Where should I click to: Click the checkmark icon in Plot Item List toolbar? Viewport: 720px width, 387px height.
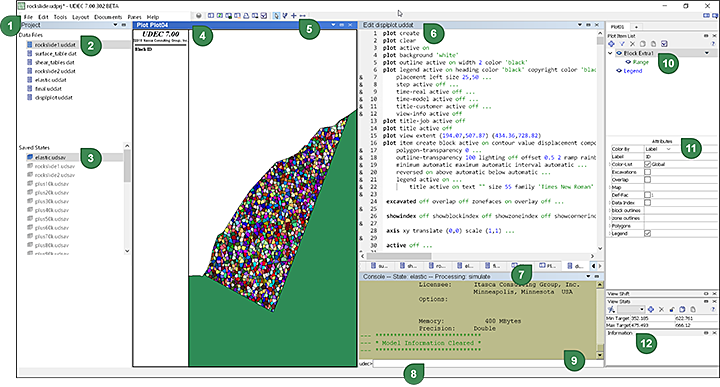pyautogui.click(x=622, y=44)
